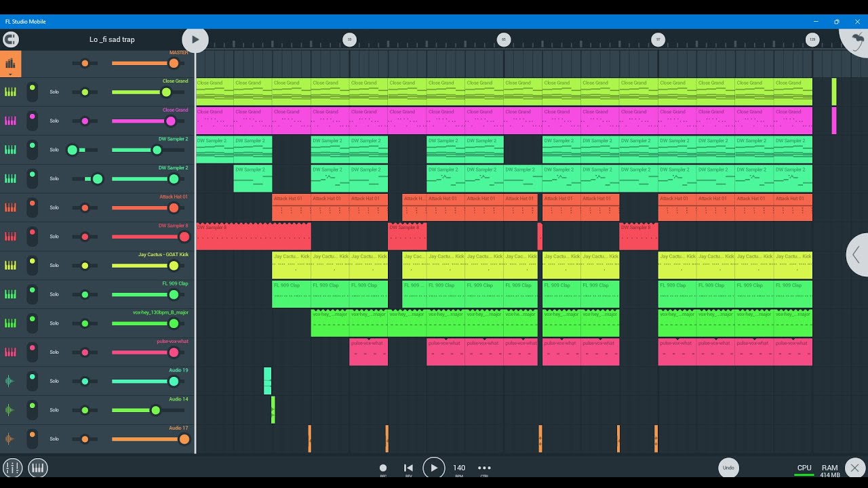Viewport: 868px width, 488px height.
Task: Solo the lime Close Grand track
Action: coord(54,92)
